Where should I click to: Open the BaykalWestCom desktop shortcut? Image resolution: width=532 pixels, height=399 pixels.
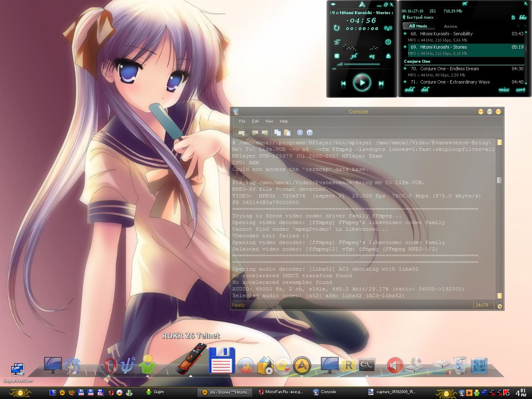18,373
